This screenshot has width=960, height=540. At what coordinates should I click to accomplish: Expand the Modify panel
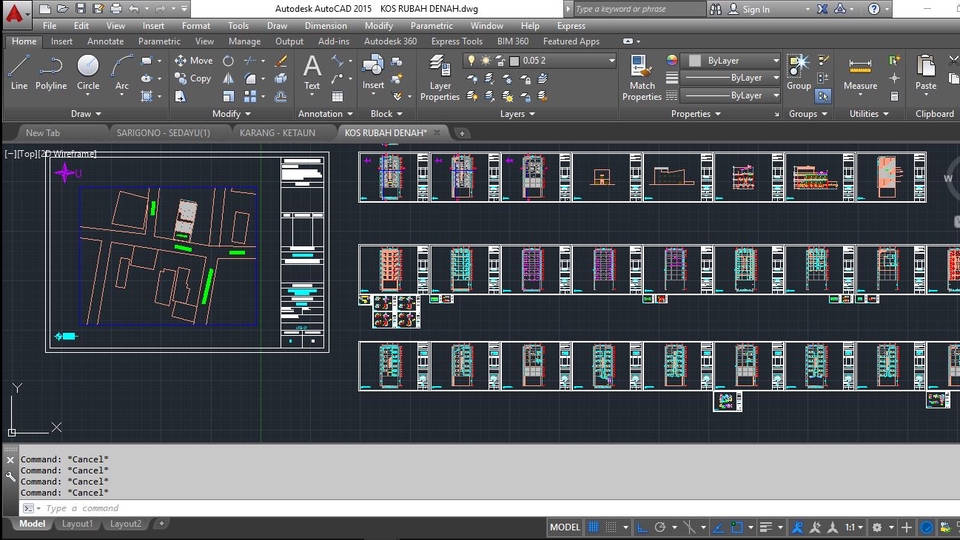[x=231, y=114]
